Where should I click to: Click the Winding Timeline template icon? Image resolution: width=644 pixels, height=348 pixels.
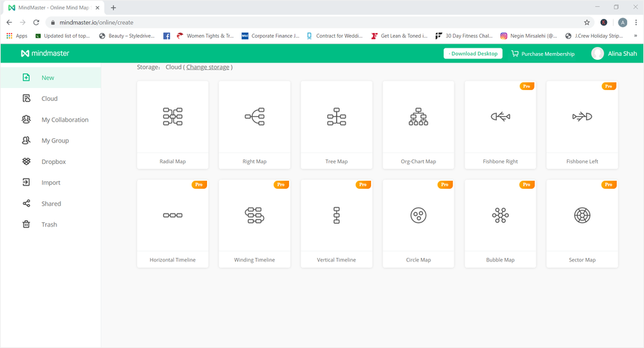point(255,216)
